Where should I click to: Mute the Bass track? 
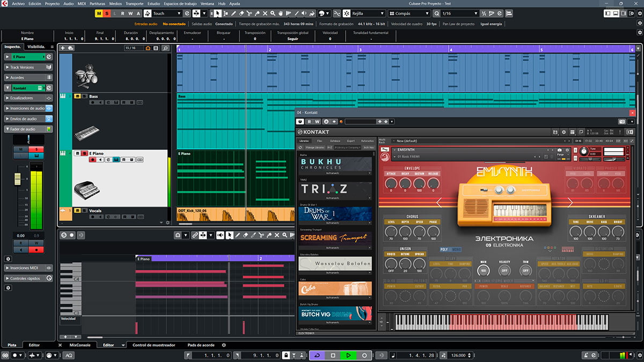tap(77, 97)
